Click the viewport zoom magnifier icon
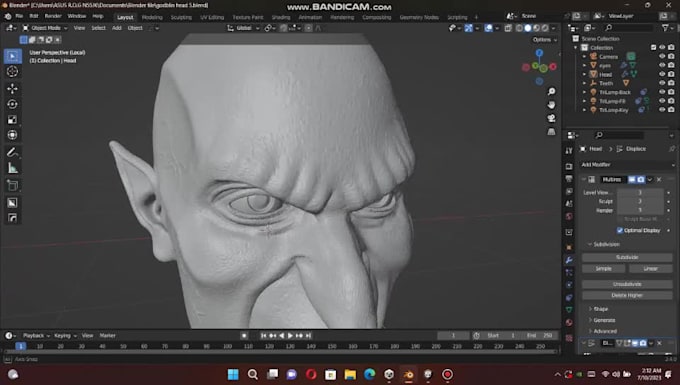Screen dimensions: 680x385 pos(551,91)
